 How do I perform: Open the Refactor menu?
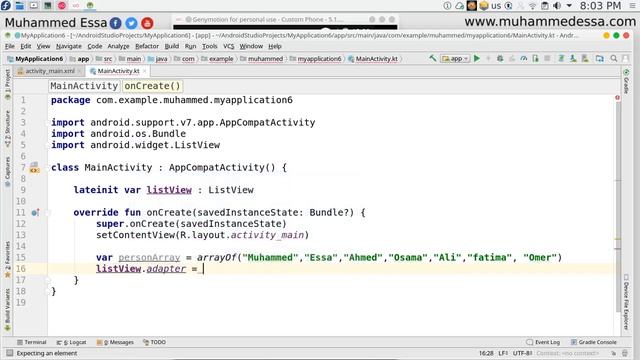(147, 46)
